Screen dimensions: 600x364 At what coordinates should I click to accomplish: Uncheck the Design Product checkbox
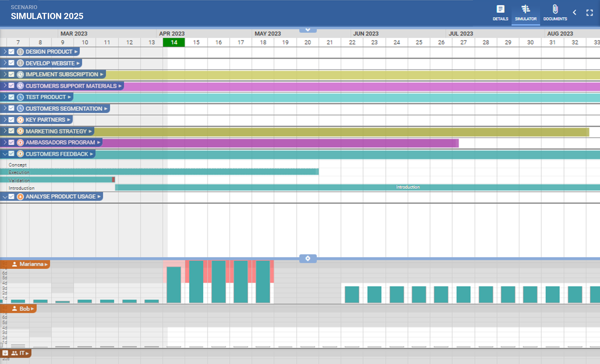pos(11,51)
